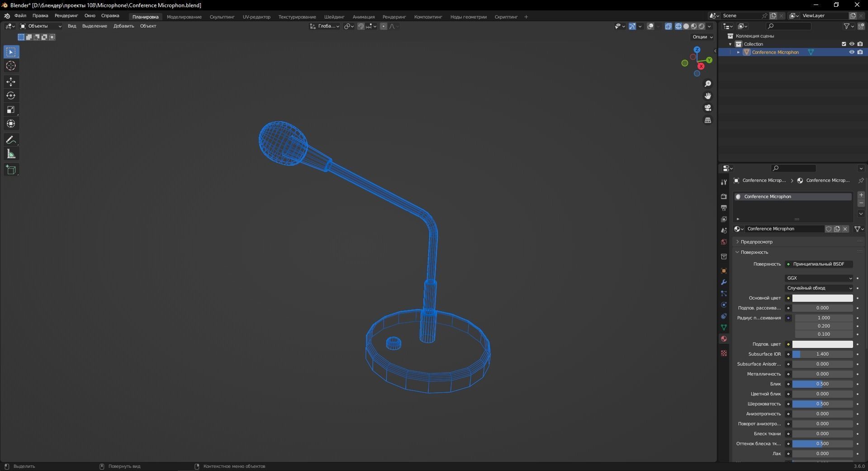
Task: Switch viewport to rendered shading
Action: coord(702,26)
